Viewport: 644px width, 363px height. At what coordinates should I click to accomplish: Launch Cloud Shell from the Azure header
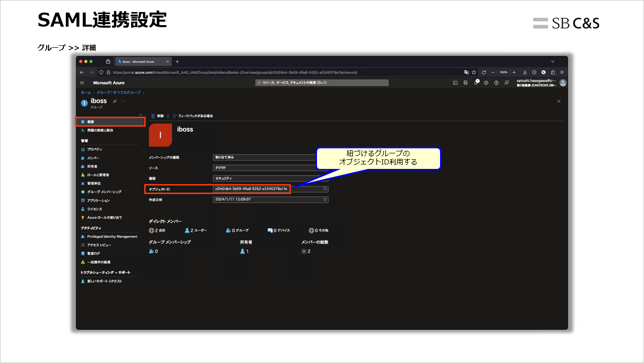tap(455, 82)
